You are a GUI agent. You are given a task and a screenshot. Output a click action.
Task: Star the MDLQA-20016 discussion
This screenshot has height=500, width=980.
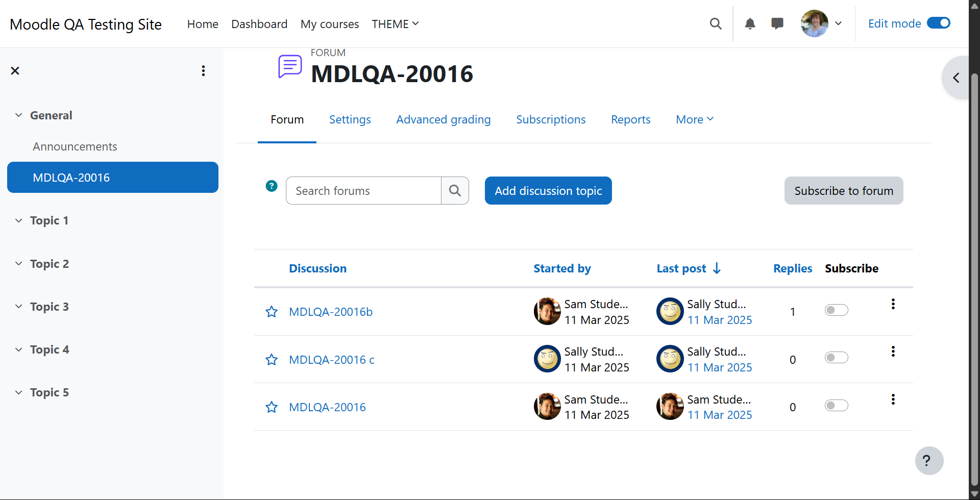tap(272, 407)
